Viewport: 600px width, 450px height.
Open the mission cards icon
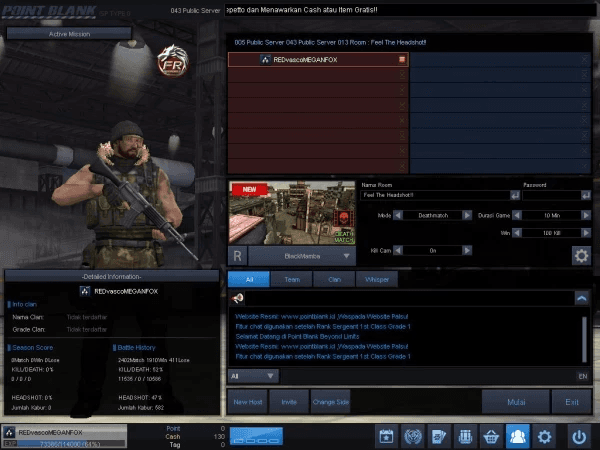[x=439, y=436]
